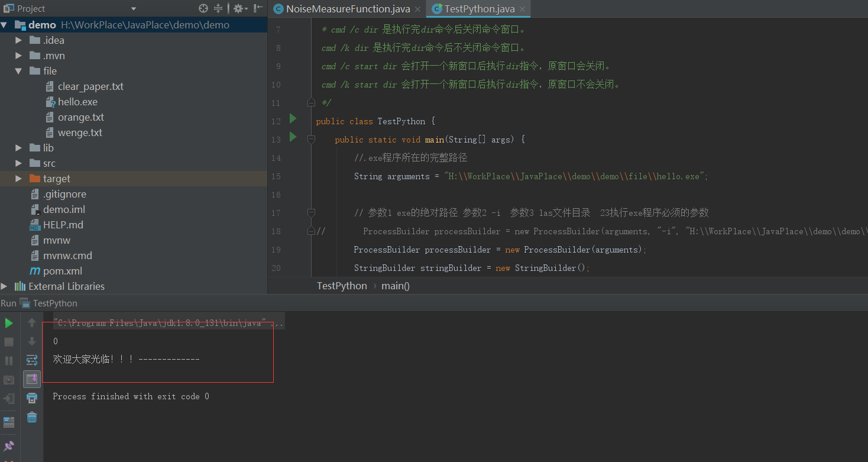Screen dimensions: 868x462
Task: Toggle up-navigation arrow in Run panel
Action: (31, 323)
